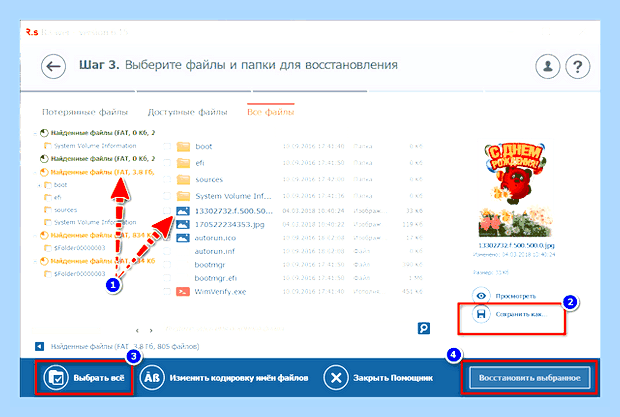Screen dimensions: 620x417
Task: Click Изменить кодировку имён файлов encoding button
Action: point(224,378)
